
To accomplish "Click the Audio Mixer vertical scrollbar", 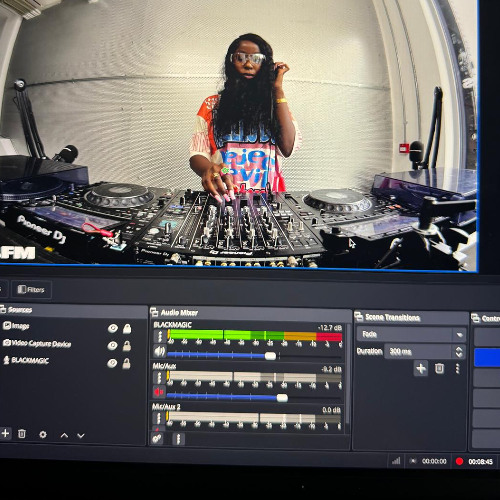I will [x=347, y=373].
